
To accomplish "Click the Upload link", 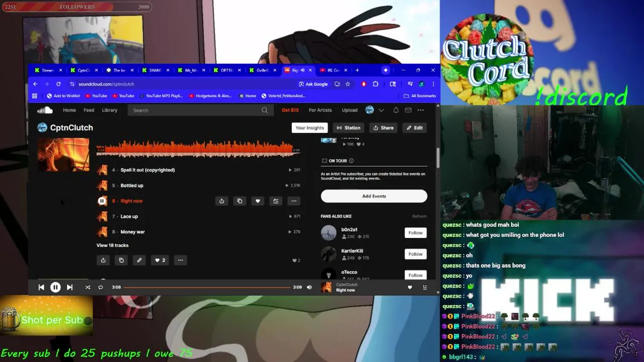I will 350,110.
